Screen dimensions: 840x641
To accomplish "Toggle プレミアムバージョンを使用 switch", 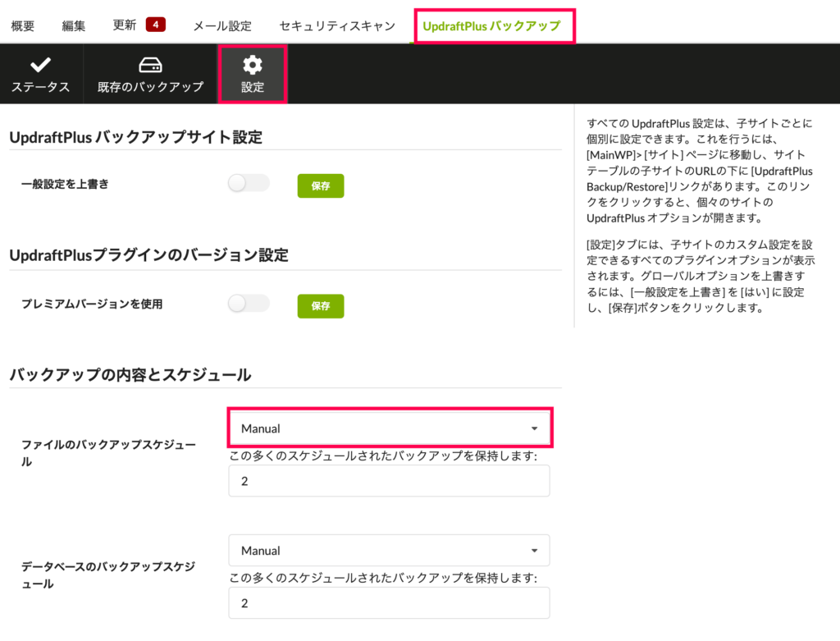I will pyautogui.click(x=248, y=304).
